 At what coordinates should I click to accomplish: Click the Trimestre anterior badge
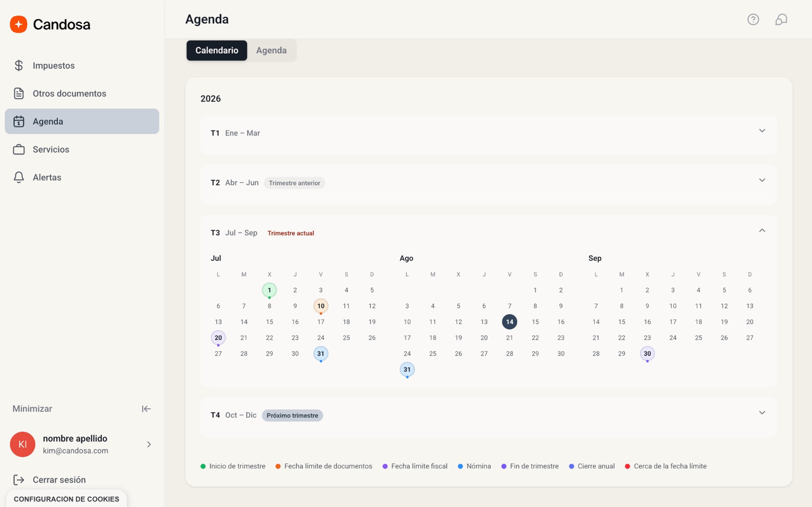click(294, 183)
